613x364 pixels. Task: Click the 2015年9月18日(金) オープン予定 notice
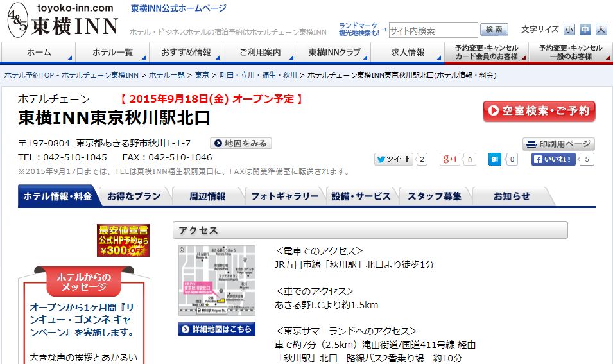pyautogui.click(x=211, y=98)
